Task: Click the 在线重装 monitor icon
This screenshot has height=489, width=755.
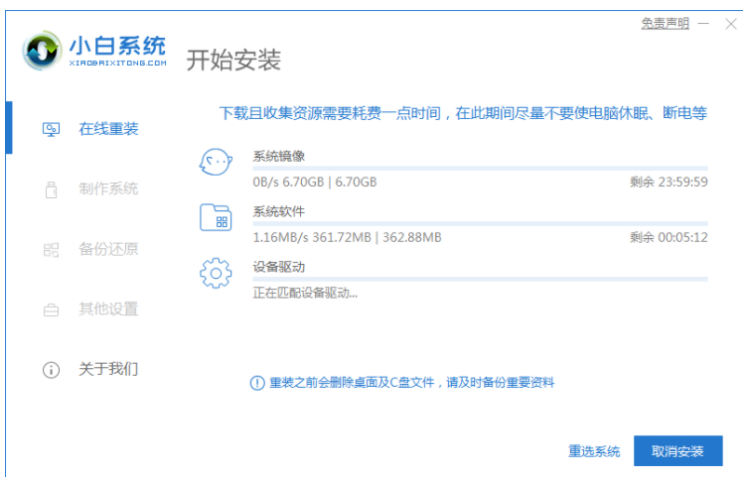Action: [50, 129]
